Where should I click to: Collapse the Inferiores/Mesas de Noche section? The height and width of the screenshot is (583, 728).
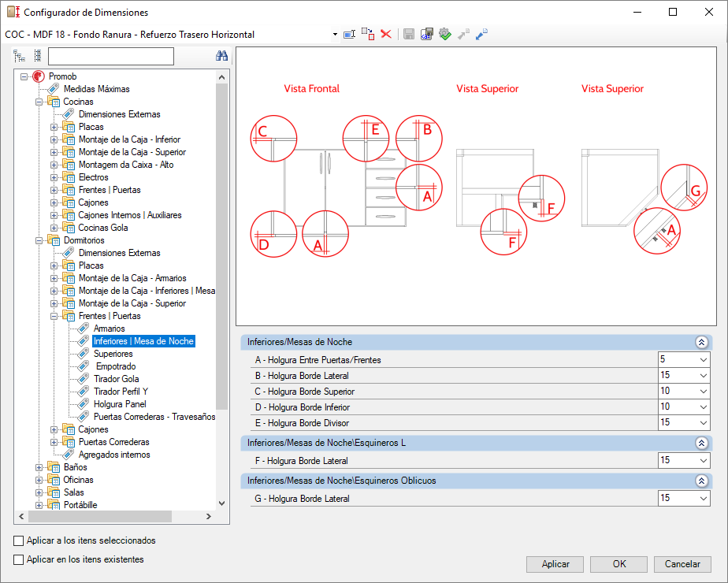[701, 342]
